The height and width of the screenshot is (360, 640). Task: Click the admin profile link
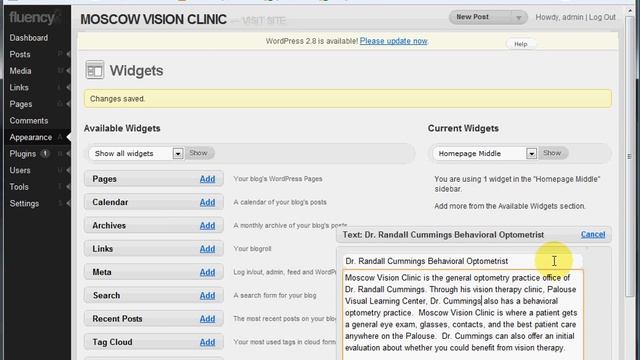(x=573, y=17)
